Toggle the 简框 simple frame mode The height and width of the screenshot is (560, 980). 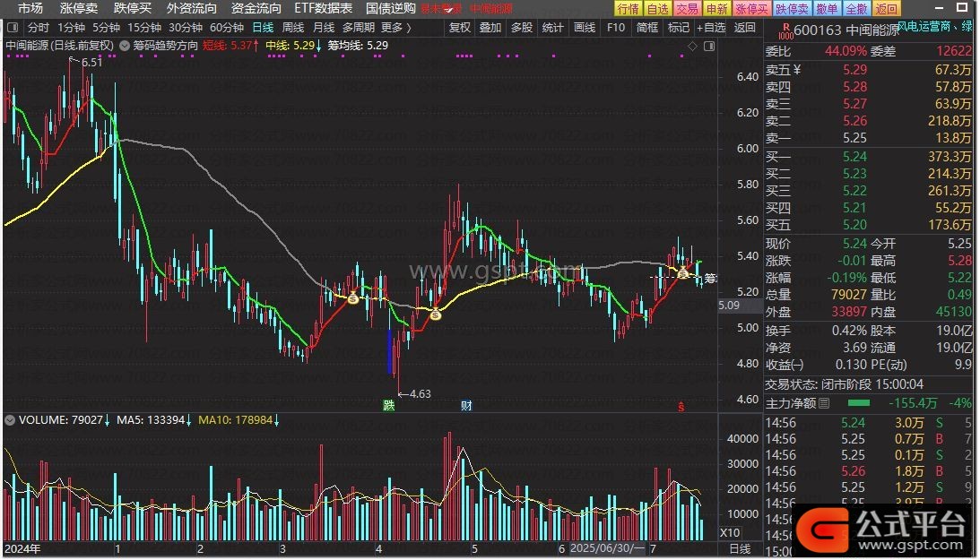pyautogui.click(x=647, y=28)
